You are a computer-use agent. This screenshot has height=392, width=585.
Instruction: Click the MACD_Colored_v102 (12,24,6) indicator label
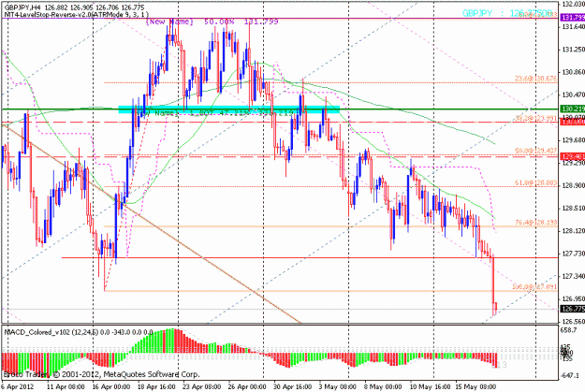point(79,332)
